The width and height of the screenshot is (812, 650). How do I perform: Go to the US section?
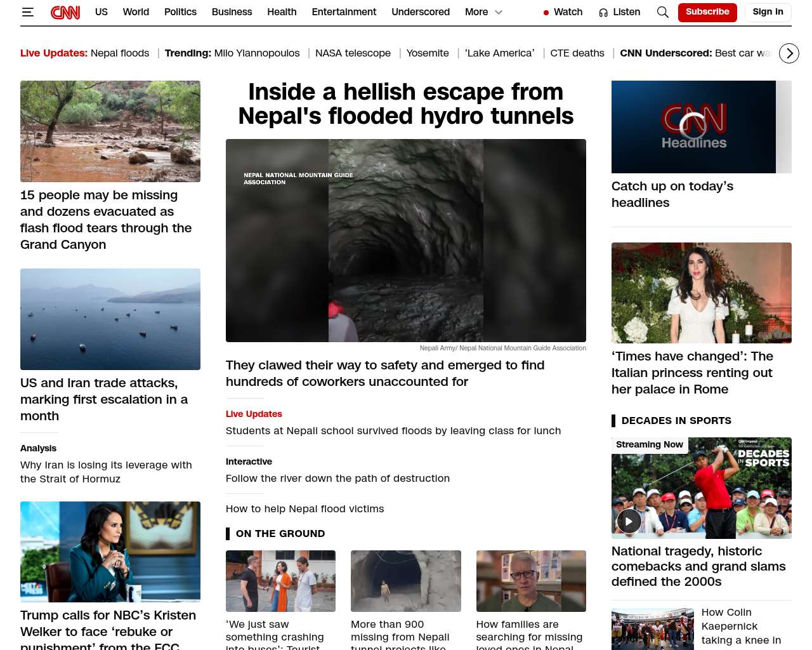point(101,12)
